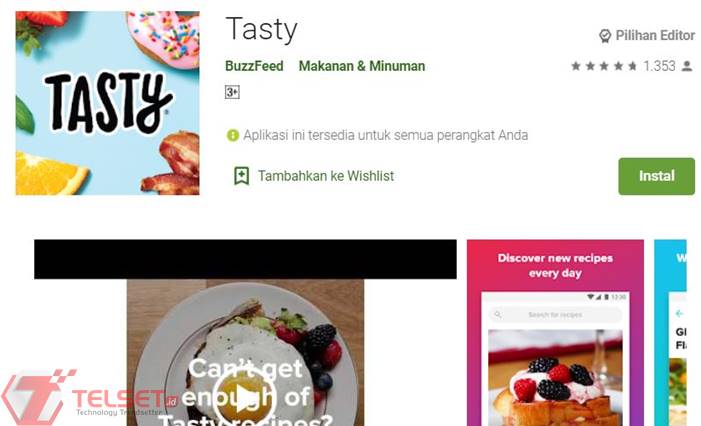Click the device availability message text
This screenshot has width=701, height=426.
385,135
